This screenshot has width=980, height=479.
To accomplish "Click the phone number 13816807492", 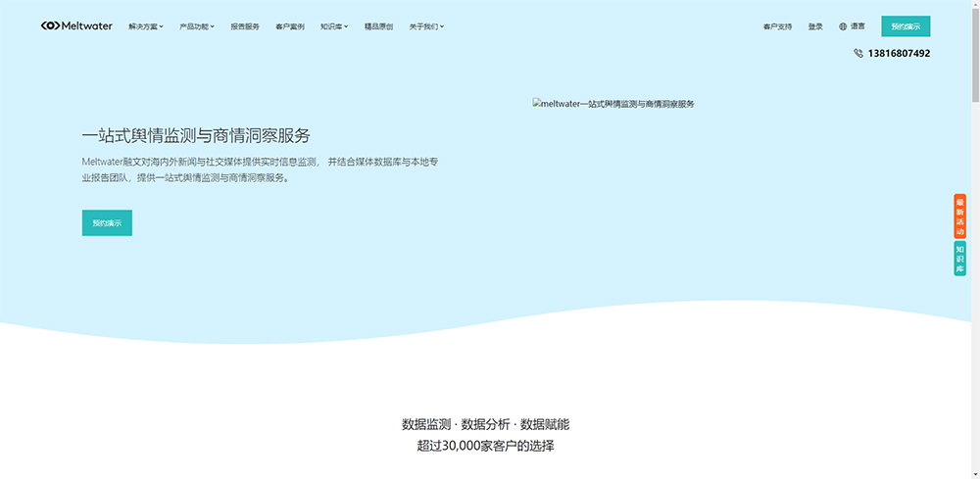I will click(x=899, y=54).
